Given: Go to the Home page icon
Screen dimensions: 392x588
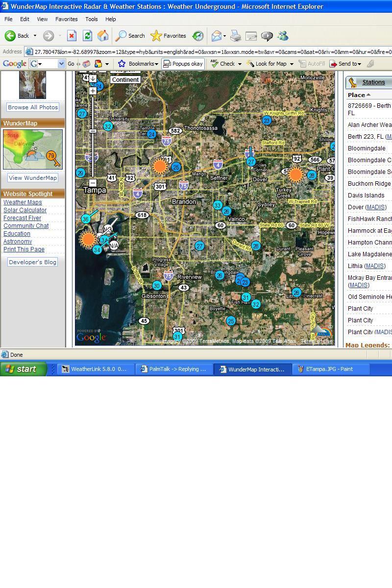Looking at the screenshot, I should pos(103,36).
